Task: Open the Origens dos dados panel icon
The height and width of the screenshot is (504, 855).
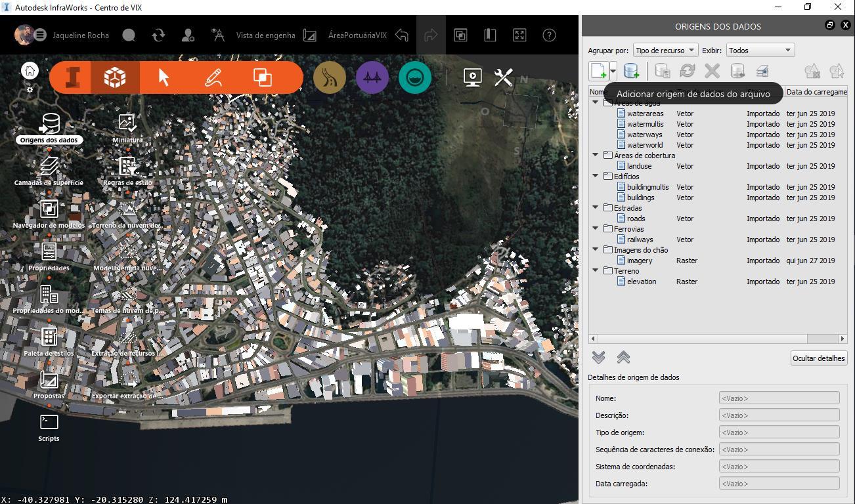Action: (49, 123)
